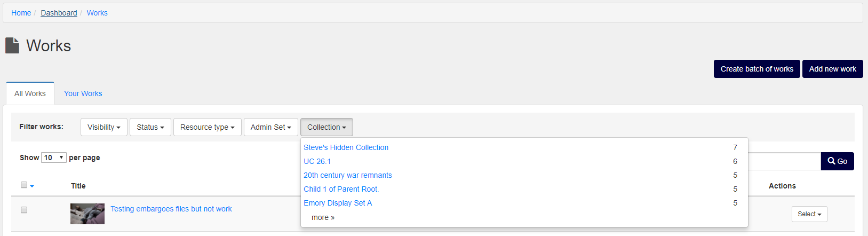Expand the Admin Set filter
Viewport: 868px width, 236px height.
tap(271, 127)
